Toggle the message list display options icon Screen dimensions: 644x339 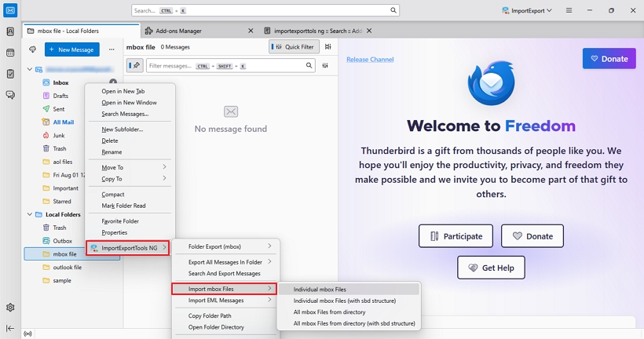tap(327, 47)
